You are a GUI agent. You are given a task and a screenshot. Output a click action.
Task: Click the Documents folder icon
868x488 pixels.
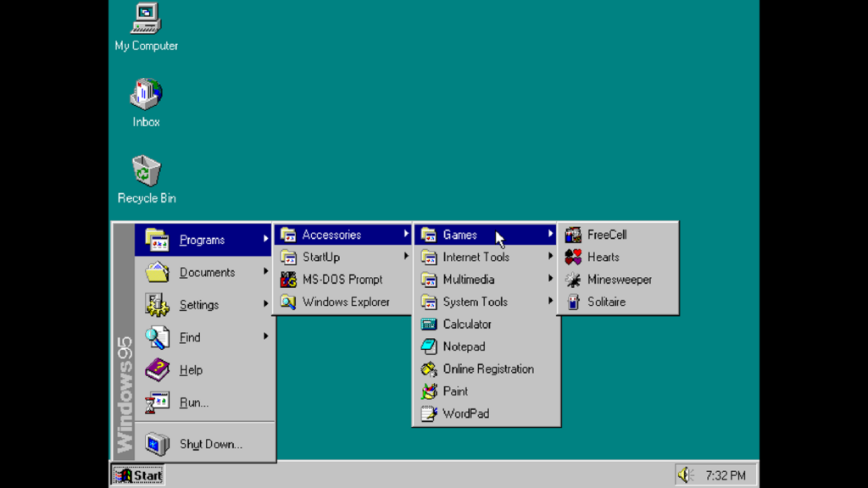(x=157, y=272)
